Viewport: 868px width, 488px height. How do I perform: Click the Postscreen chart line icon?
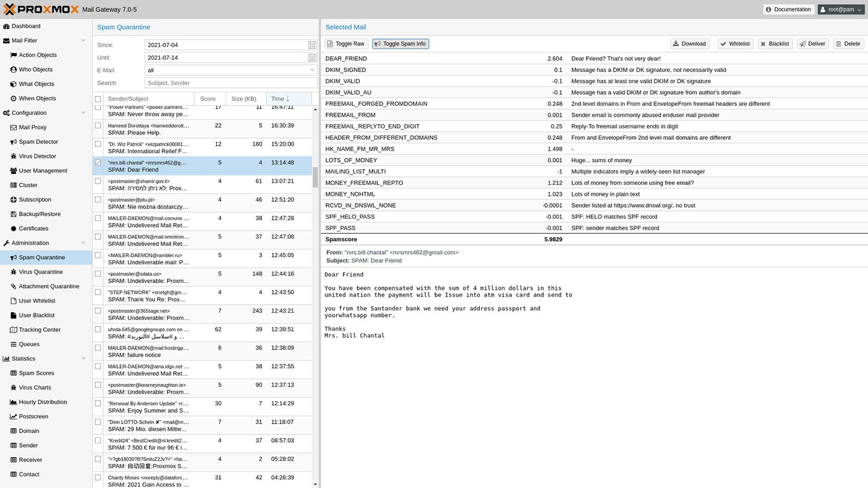coord(13,416)
